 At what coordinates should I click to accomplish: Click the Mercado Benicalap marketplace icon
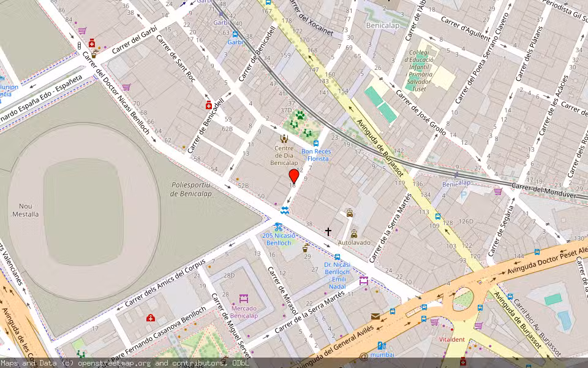click(244, 299)
